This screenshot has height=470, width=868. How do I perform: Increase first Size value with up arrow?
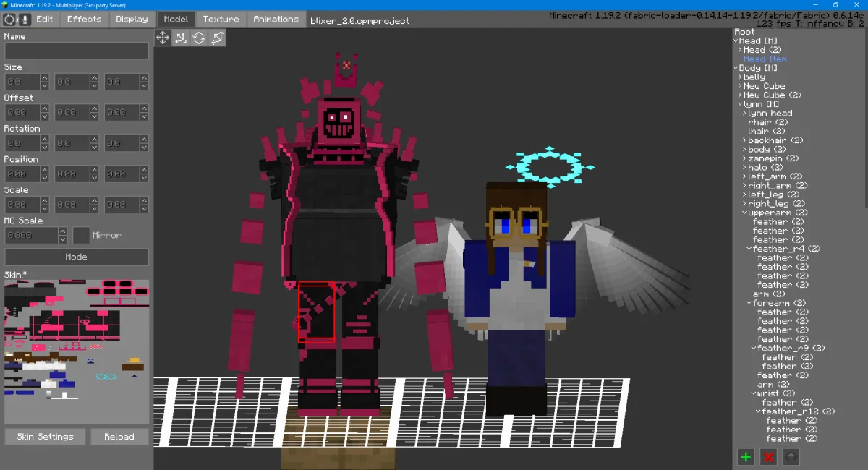pos(45,78)
